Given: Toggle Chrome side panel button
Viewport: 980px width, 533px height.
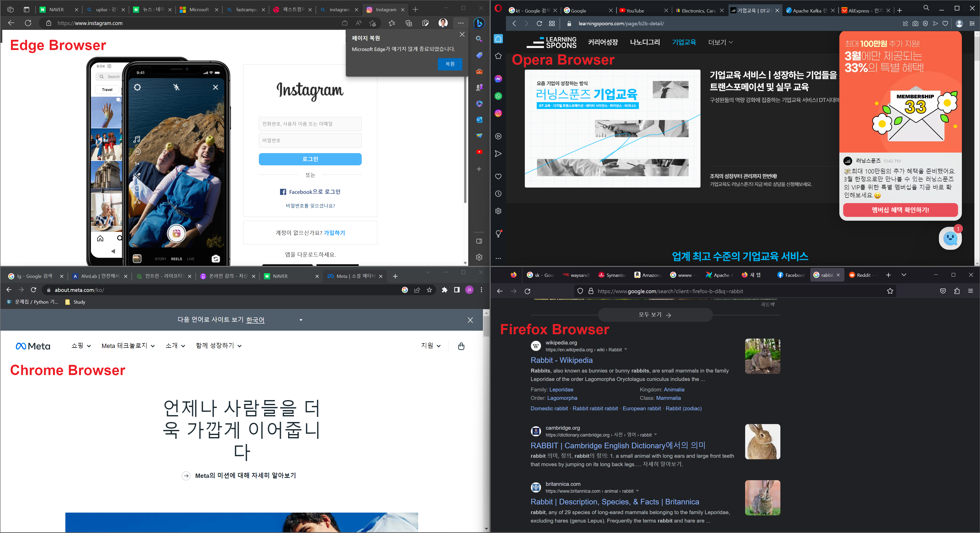Looking at the screenshot, I should pyautogui.click(x=456, y=290).
